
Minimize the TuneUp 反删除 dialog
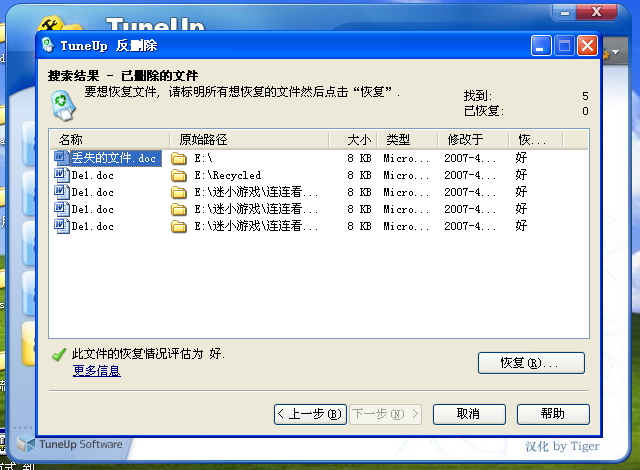541,46
